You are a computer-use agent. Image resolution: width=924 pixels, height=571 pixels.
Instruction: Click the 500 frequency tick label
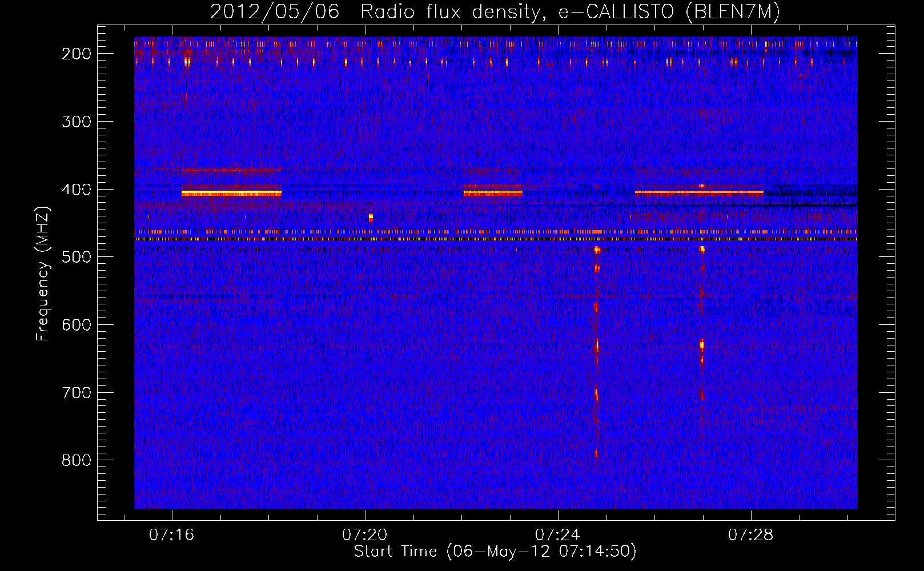[x=77, y=257]
